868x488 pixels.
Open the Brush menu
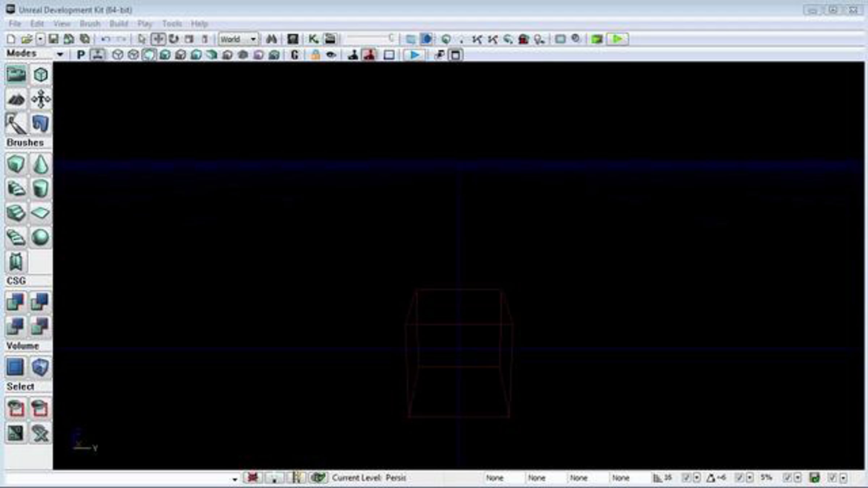(x=90, y=24)
